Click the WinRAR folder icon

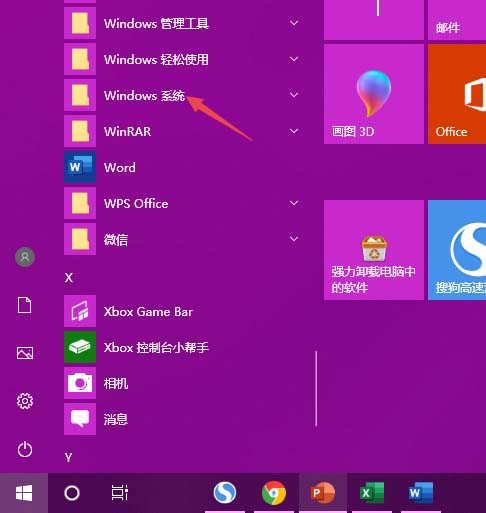[80, 131]
